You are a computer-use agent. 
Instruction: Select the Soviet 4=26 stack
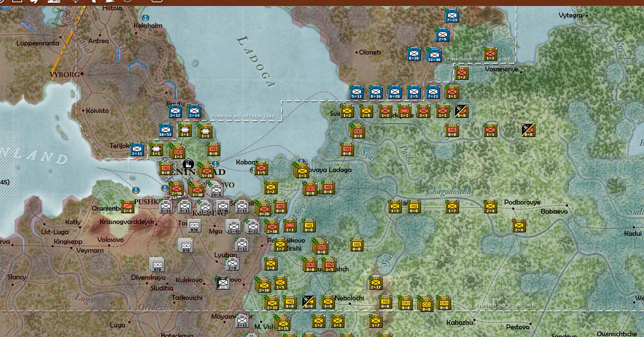tap(264, 209)
